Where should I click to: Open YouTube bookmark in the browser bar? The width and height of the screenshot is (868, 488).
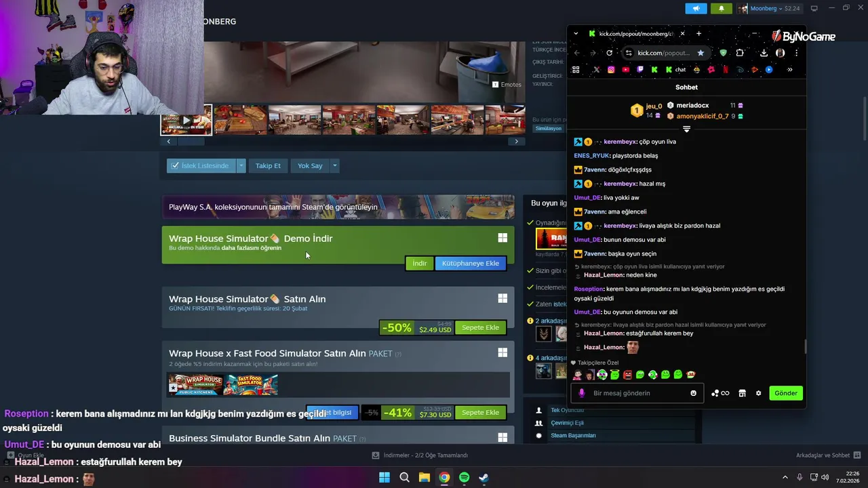pyautogui.click(x=625, y=69)
